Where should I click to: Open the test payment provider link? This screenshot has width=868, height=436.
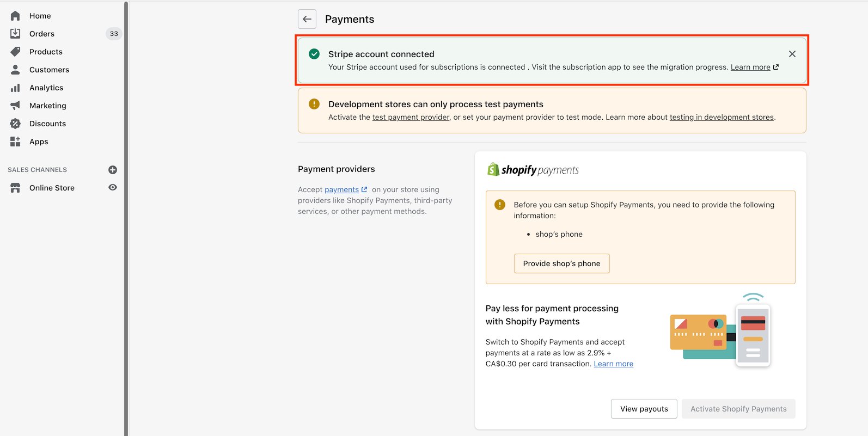411,117
